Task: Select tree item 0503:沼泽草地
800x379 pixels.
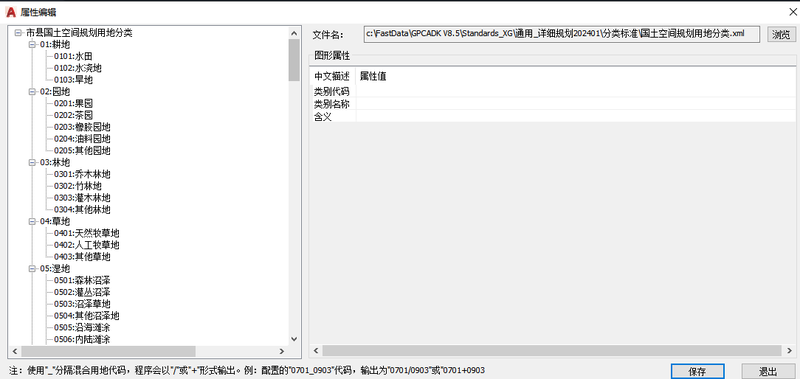Action: (x=82, y=304)
